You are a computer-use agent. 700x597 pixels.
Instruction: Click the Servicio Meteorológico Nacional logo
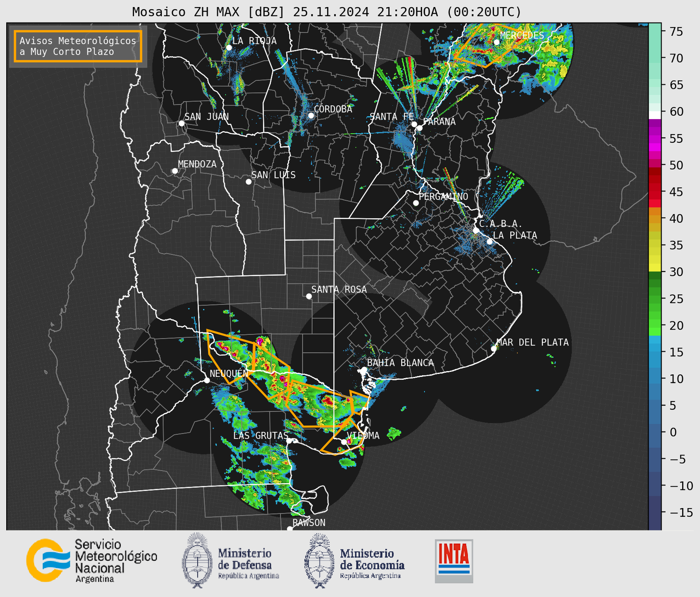click(92, 560)
